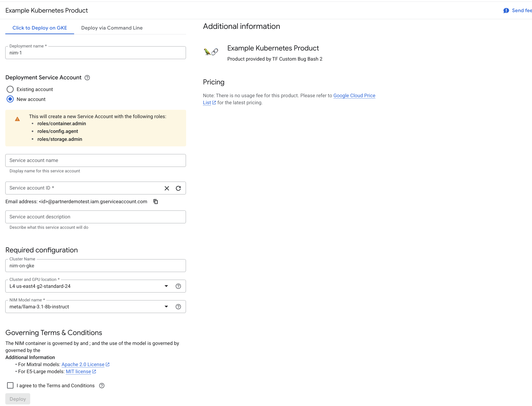The image size is (532, 406).
Task: Select the Existing account radio button
Action: tap(10, 89)
